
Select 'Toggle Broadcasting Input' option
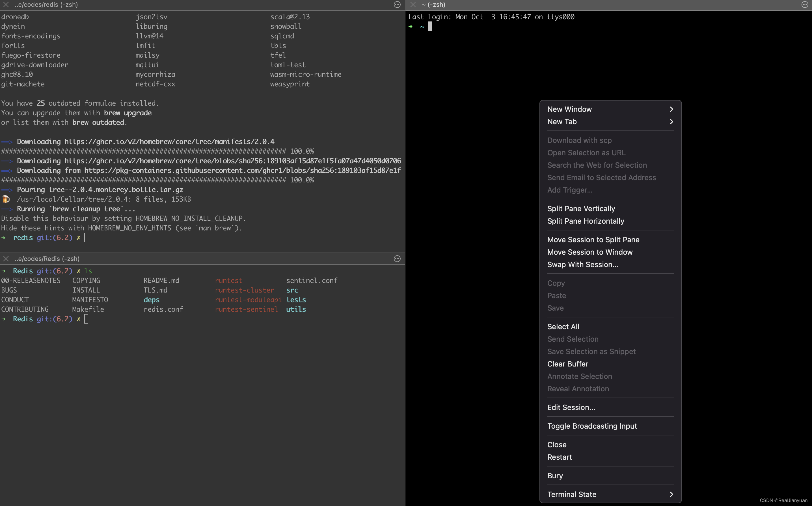coord(592,426)
